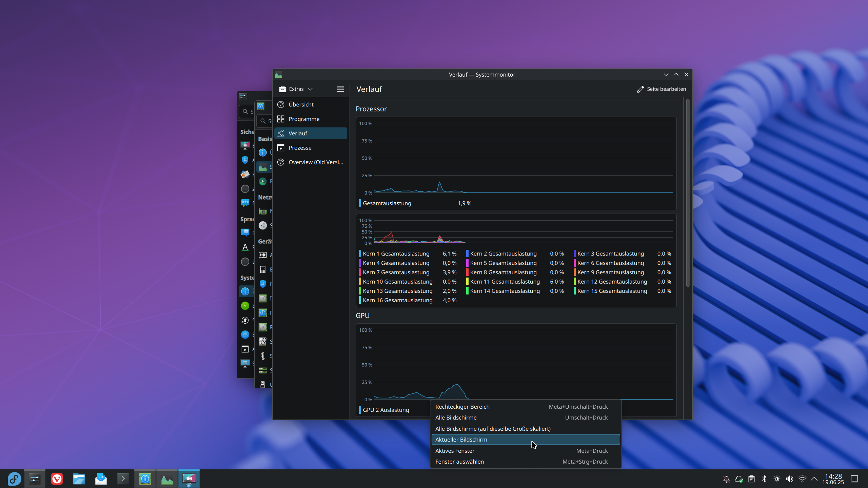Viewport: 868px width, 488px height.
Task: Open Overview (Old Version) page
Action: (315, 162)
